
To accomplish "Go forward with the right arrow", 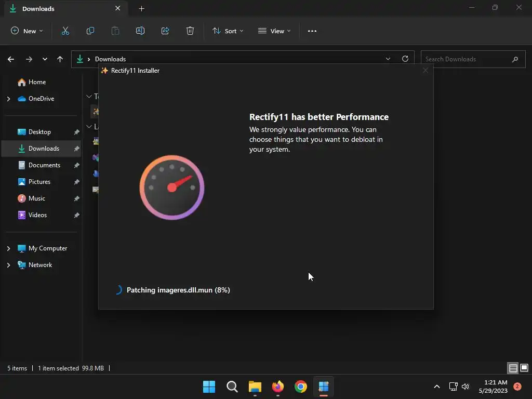I will [29, 59].
